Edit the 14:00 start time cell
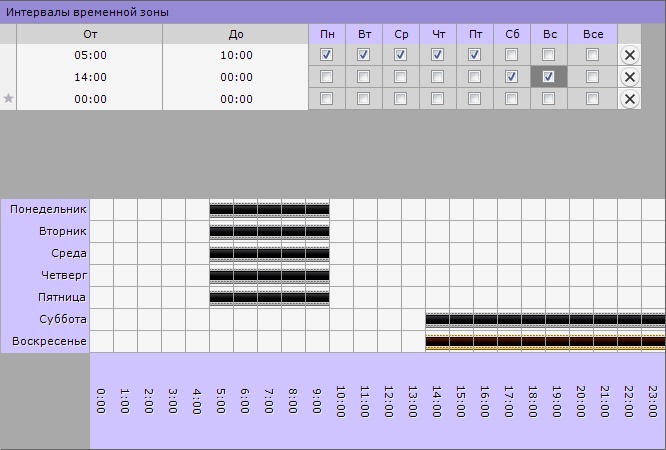Image resolution: width=666 pixels, height=450 pixels. 90,77
